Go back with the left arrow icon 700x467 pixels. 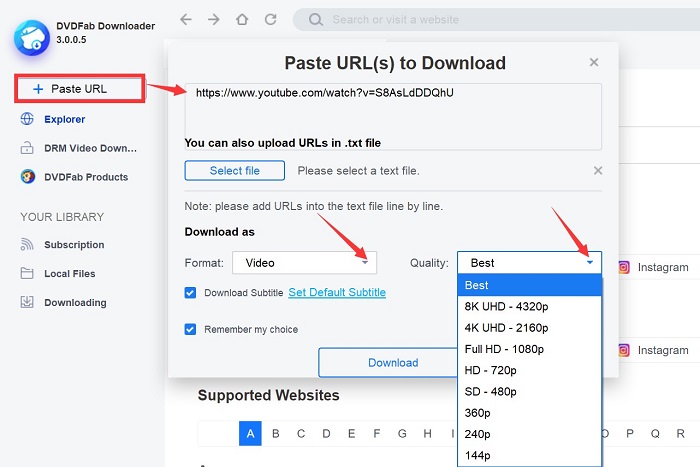click(x=186, y=19)
